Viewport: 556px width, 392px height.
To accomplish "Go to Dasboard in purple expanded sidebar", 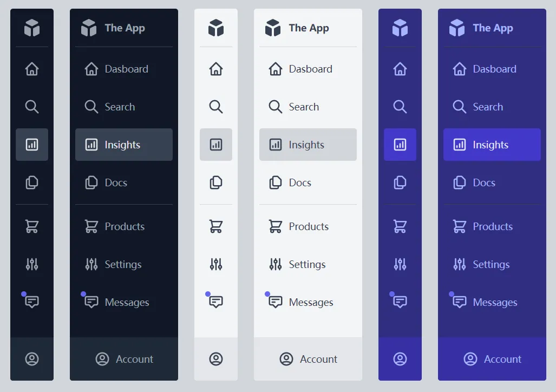I will [x=492, y=69].
